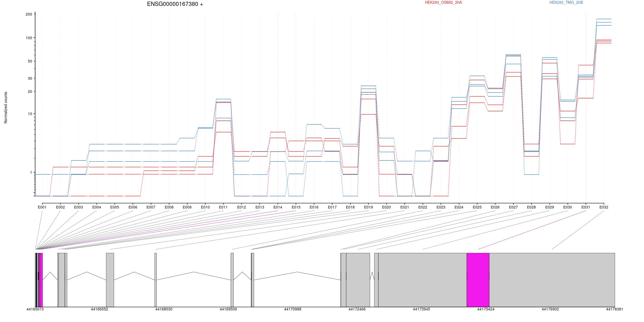Click the 50 y-axis tick label
This screenshot has height=322, width=644.
pos(30,61)
